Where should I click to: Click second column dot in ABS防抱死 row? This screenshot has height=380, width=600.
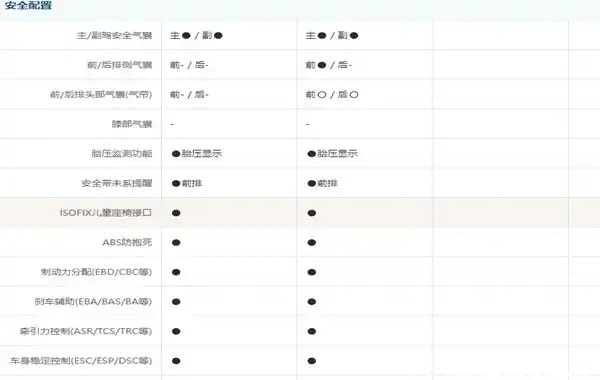pos(311,243)
